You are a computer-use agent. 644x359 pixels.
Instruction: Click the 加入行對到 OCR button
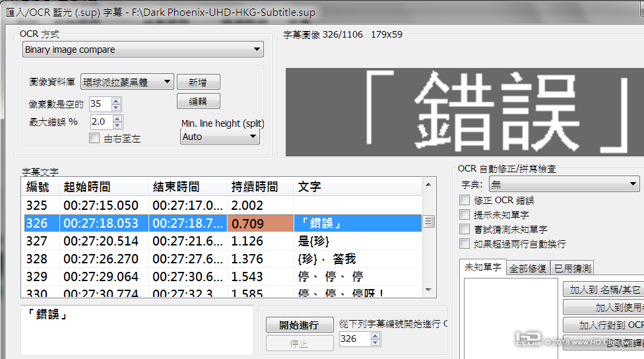coord(603,325)
